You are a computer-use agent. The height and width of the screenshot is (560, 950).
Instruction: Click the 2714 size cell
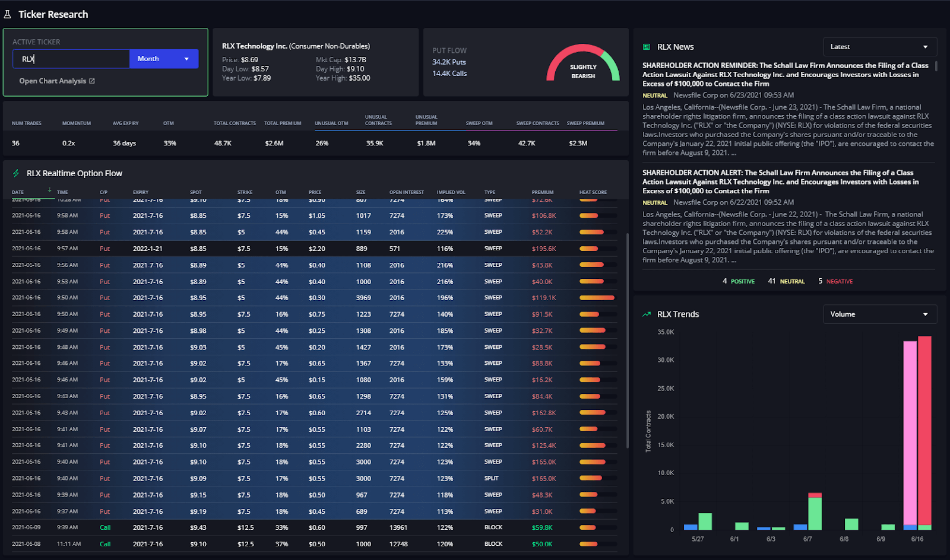coord(363,413)
